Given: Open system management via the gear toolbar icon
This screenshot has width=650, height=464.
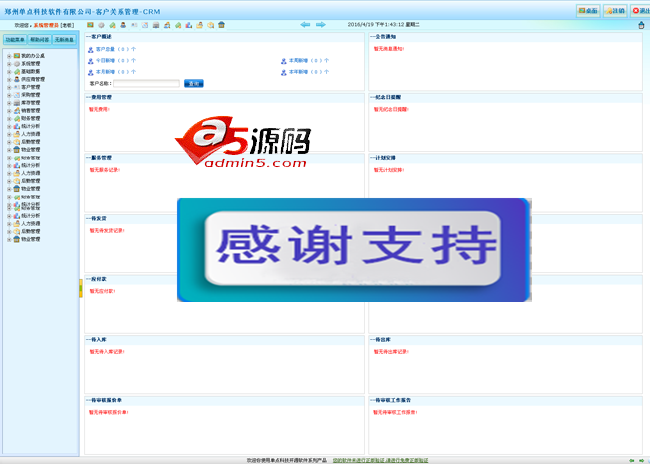Looking at the screenshot, I should [x=101, y=25].
